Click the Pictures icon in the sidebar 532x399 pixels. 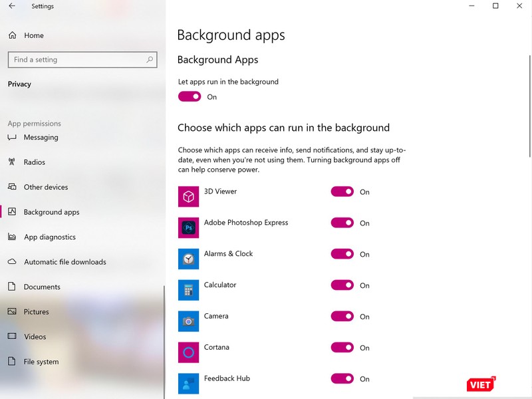point(12,311)
